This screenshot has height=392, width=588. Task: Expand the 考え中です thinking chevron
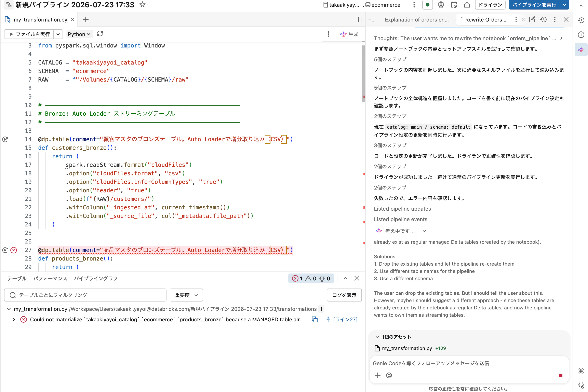pos(424,231)
